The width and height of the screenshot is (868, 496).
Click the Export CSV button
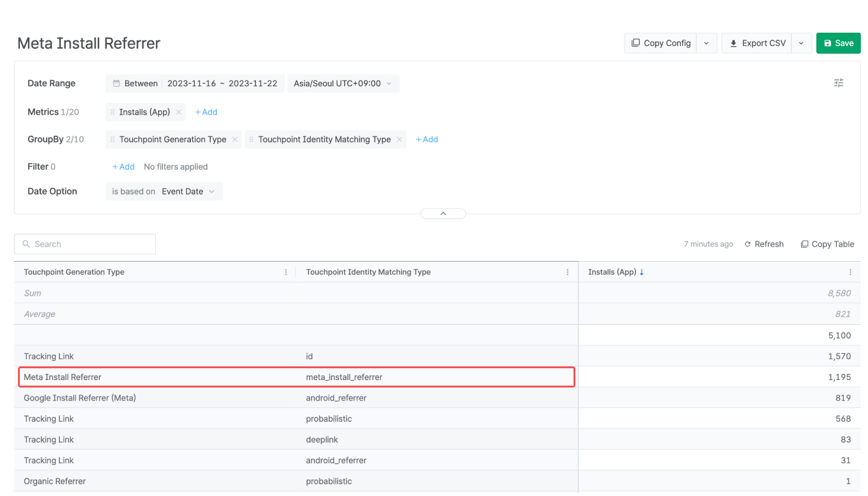click(756, 43)
